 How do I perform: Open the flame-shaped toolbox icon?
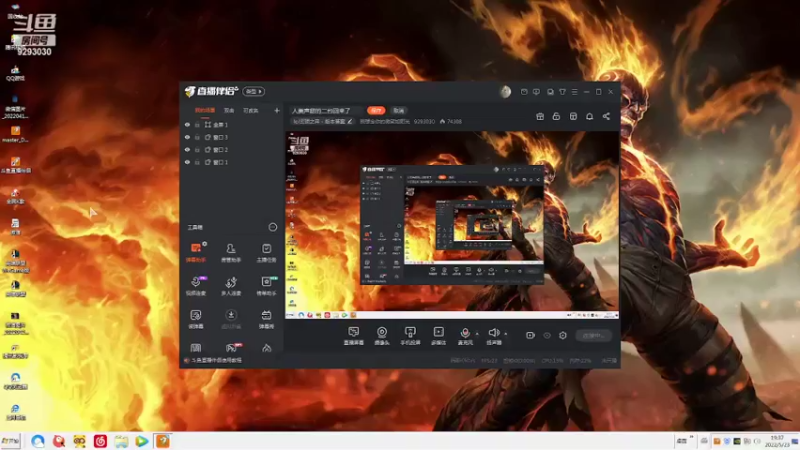pyautogui.click(x=266, y=348)
